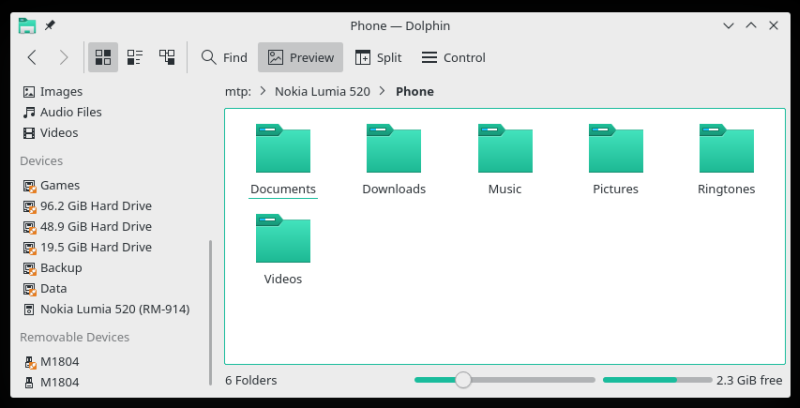The image size is (800, 408).
Task: Split the view with Split button
Action: 378,57
